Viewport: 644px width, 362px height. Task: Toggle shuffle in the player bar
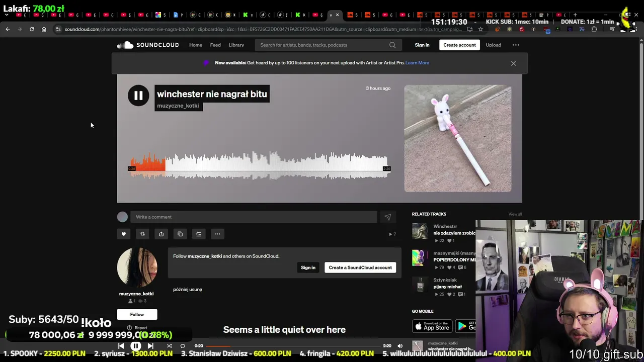coord(169,346)
